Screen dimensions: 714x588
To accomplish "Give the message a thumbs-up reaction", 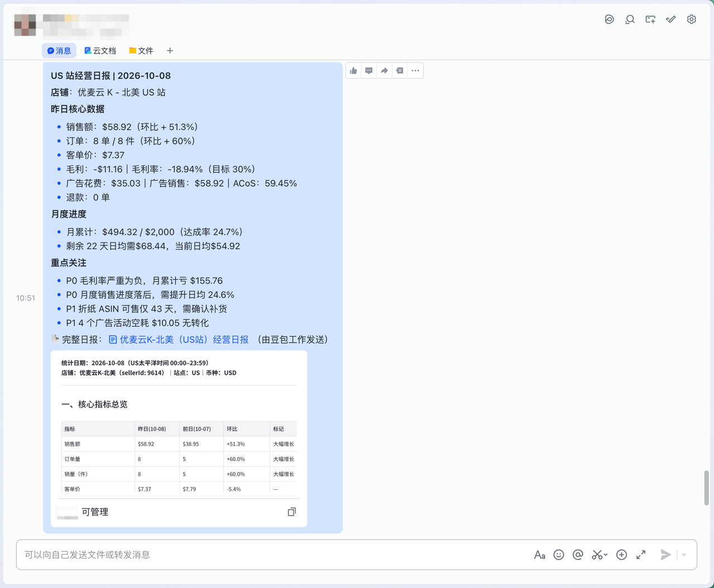I will [x=354, y=71].
